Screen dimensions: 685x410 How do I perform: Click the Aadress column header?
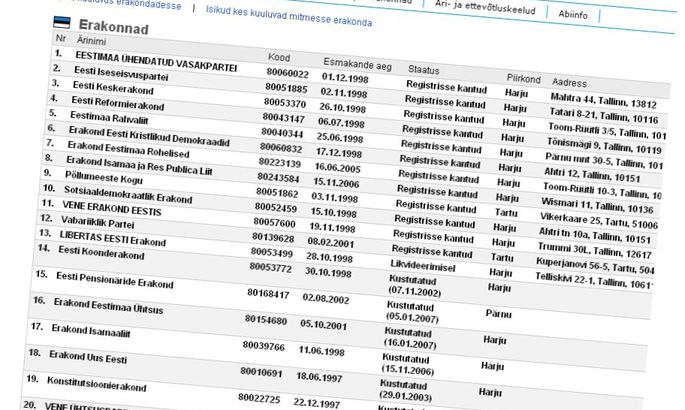569,83
